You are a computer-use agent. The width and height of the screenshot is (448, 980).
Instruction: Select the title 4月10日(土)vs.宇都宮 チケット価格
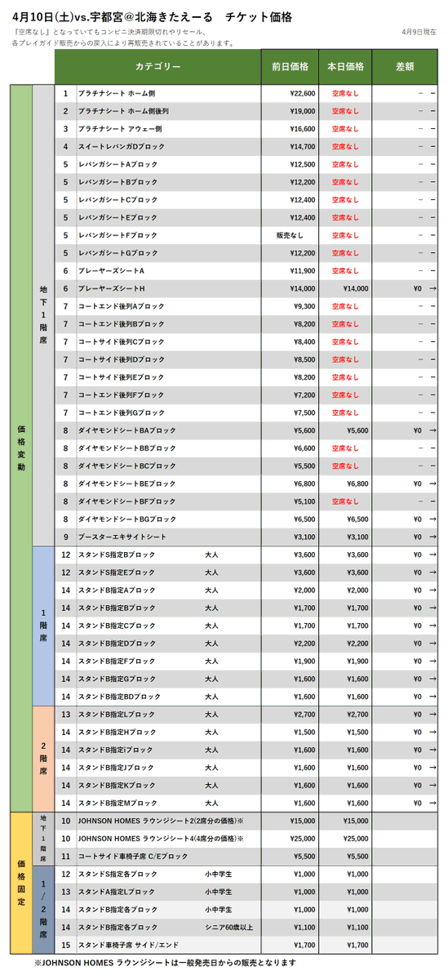click(153, 16)
